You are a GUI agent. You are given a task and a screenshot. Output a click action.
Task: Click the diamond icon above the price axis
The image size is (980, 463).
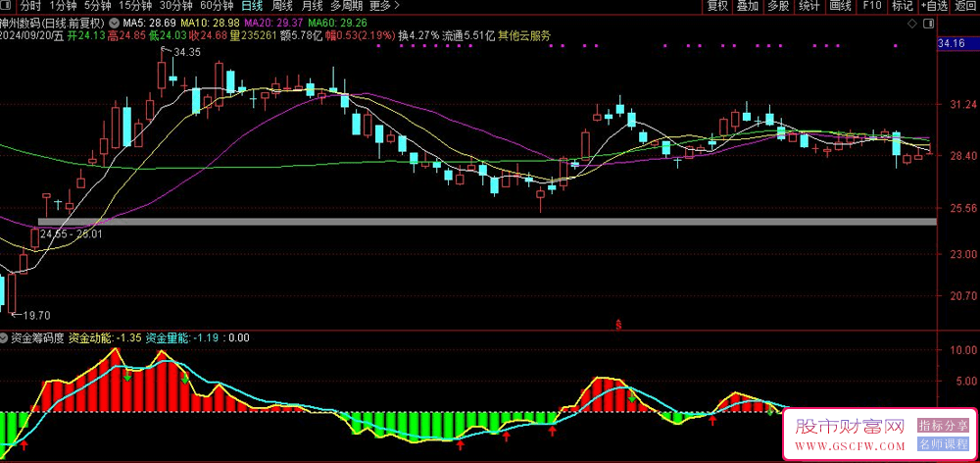(x=911, y=24)
